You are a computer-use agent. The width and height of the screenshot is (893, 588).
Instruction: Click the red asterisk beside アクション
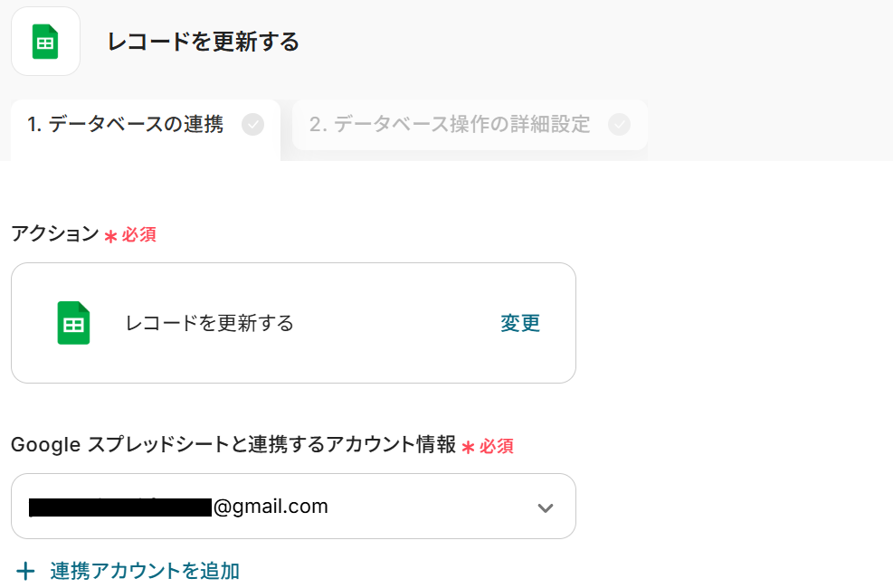pyautogui.click(x=110, y=236)
